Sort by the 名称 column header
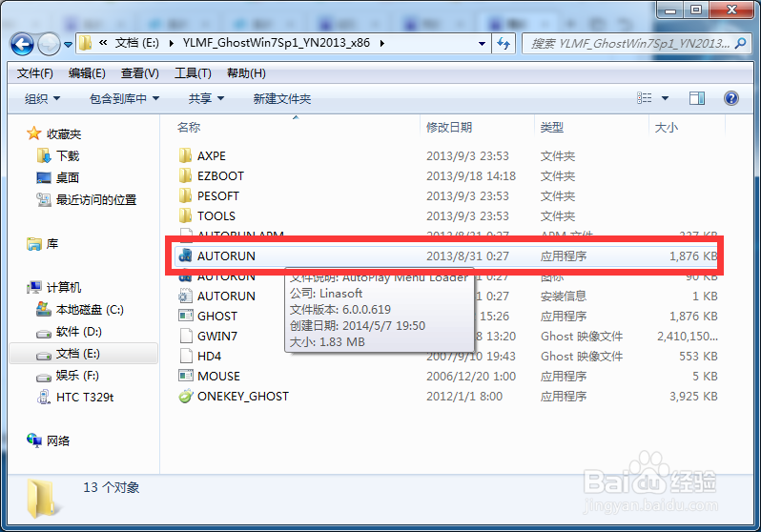 (189, 127)
